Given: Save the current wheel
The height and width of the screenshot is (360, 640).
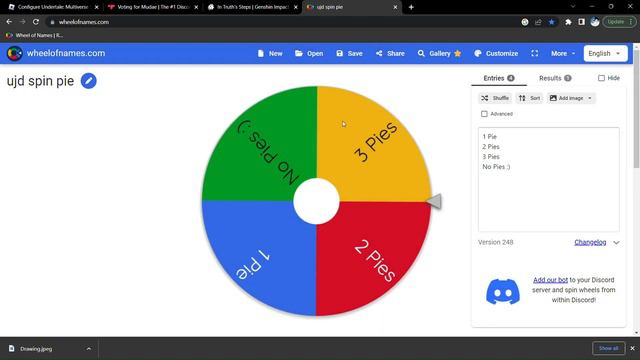Looking at the screenshot, I should pyautogui.click(x=349, y=53).
